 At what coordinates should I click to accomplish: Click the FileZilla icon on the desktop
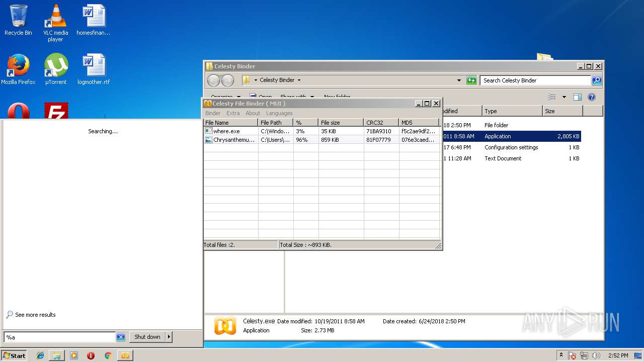pyautogui.click(x=56, y=111)
